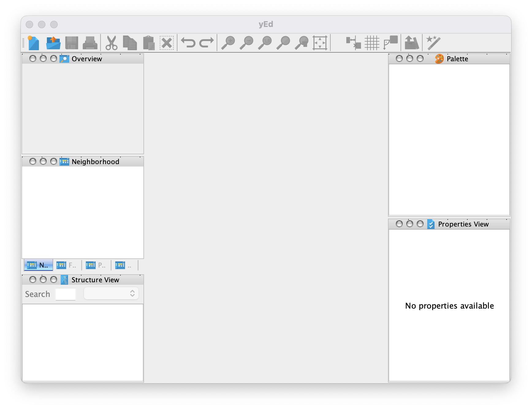Switch to the second view tab labeled F..
Viewport: 532px width, 409px height.
click(67, 265)
